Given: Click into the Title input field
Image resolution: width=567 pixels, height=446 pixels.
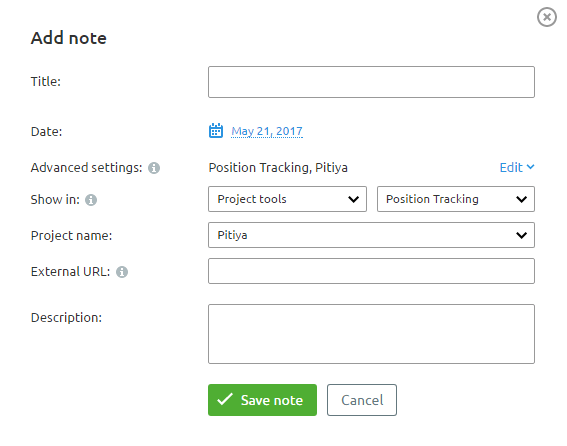Looking at the screenshot, I should click(371, 82).
